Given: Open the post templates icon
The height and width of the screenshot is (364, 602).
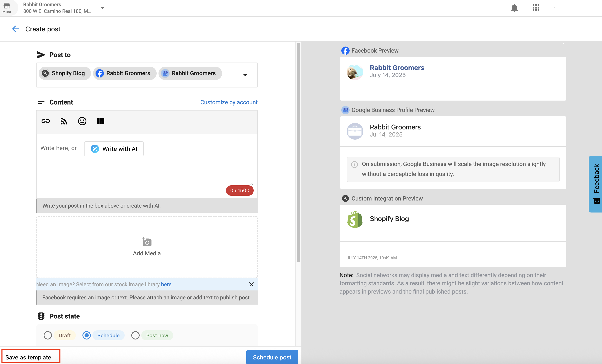Looking at the screenshot, I should pyautogui.click(x=100, y=121).
